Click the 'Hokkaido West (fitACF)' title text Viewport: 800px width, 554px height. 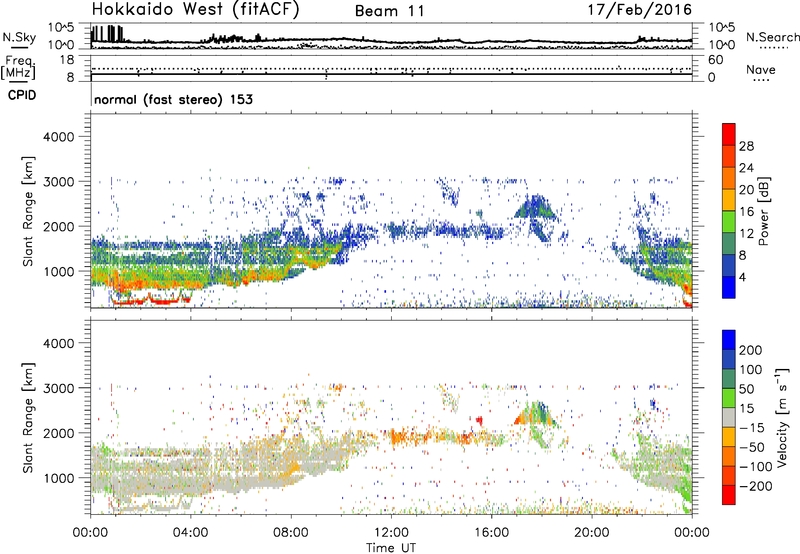pos(195,10)
